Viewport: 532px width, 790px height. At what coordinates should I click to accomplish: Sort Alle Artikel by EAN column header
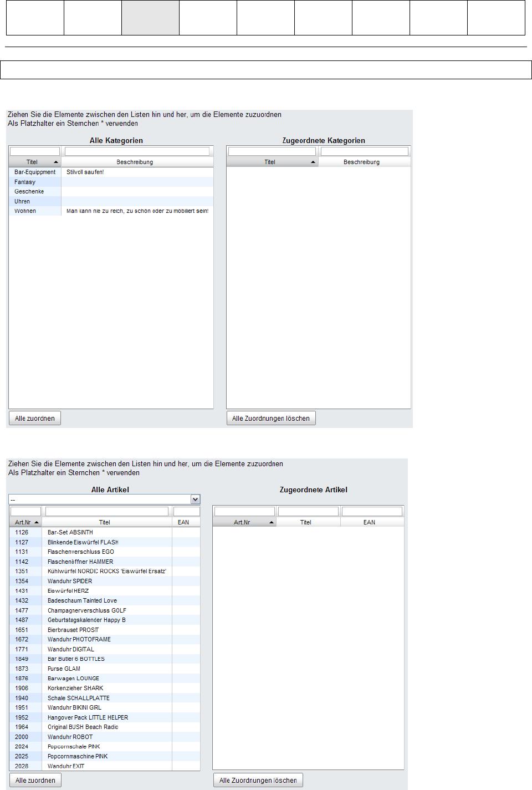point(186,522)
